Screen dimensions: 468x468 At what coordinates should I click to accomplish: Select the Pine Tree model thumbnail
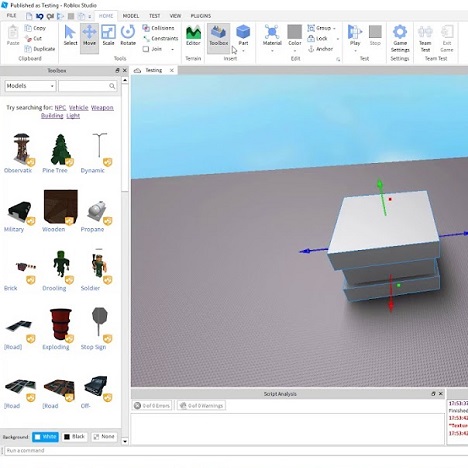[60, 149]
